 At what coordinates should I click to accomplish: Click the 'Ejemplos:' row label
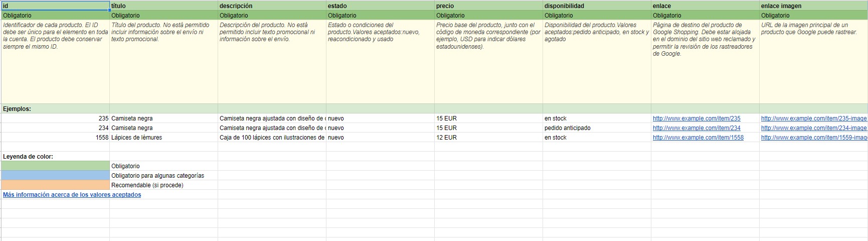(x=17, y=109)
